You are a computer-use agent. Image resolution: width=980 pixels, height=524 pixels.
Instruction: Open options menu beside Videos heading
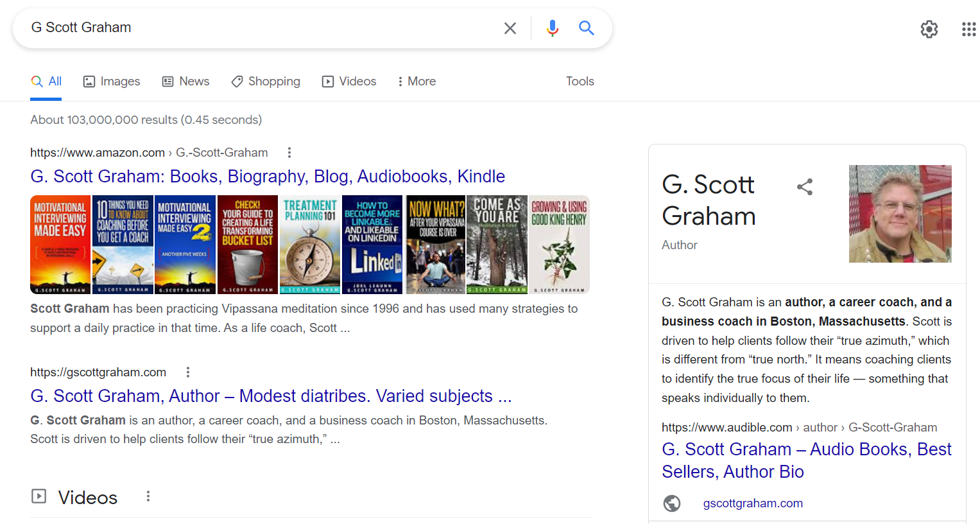[x=148, y=496]
